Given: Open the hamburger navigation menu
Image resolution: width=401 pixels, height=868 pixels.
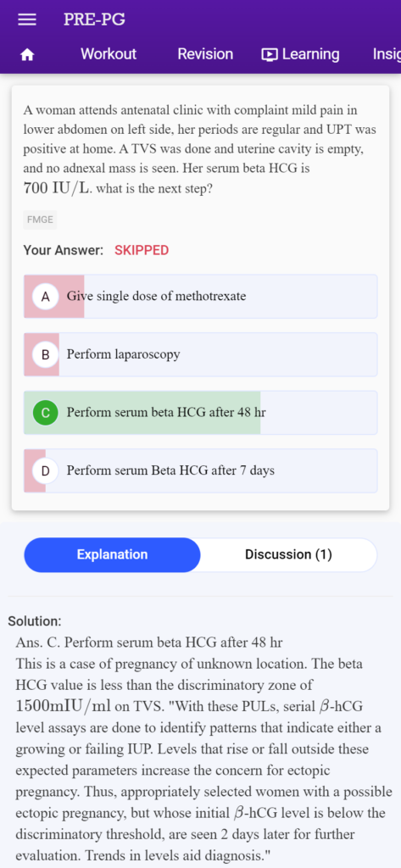Looking at the screenshot, I should 26,19.
